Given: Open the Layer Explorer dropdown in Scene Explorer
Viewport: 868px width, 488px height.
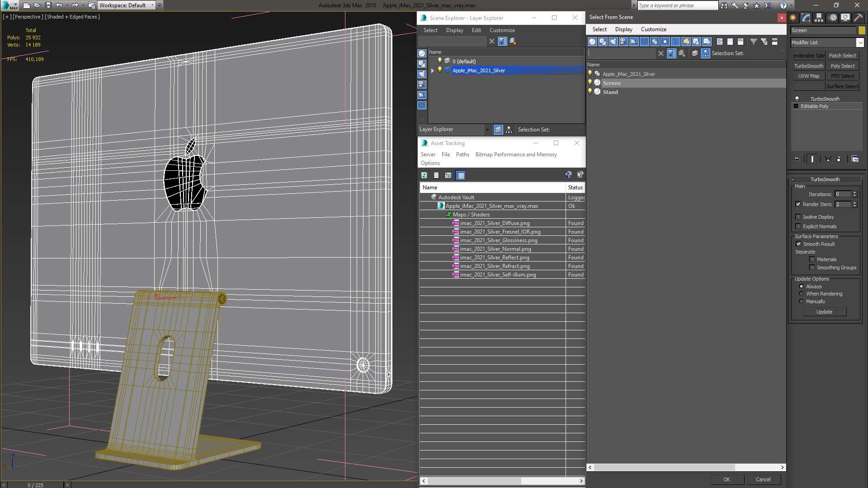Looking at the screenshot, I should tap(487, 130).
